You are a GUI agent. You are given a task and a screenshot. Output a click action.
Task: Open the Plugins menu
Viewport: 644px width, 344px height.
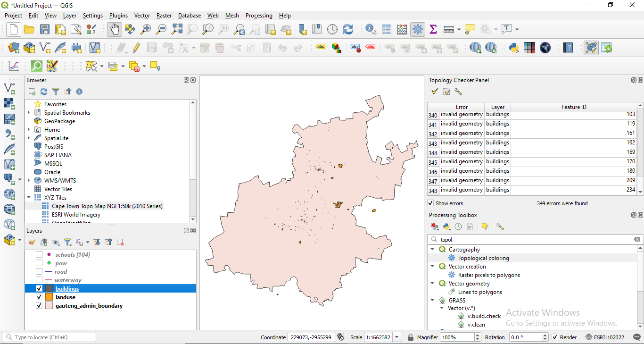pos(118,16)
